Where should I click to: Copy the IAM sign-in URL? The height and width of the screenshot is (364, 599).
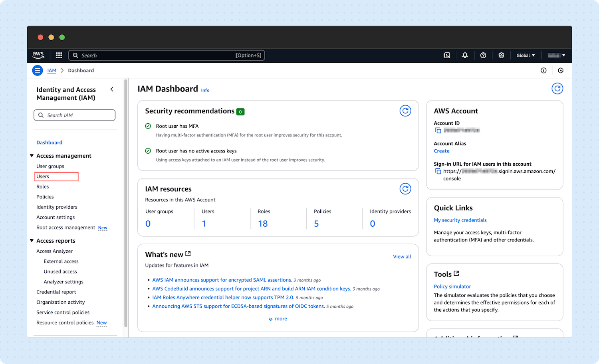pyautogui.click(x=438, y=171)
